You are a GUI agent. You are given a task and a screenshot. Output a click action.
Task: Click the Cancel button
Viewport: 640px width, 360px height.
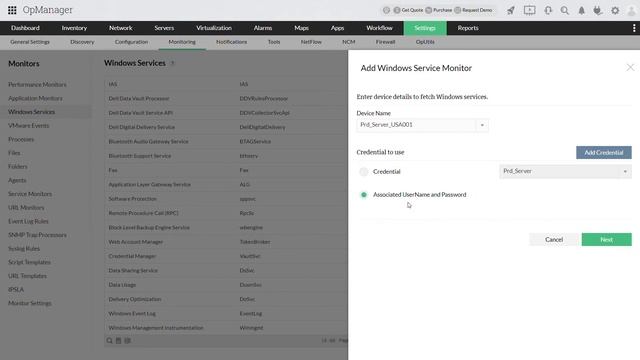point(554,240)
